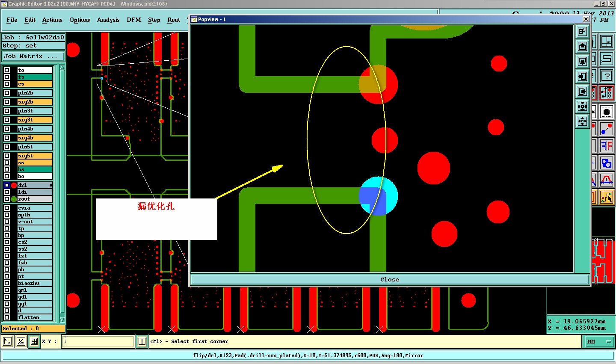Click the Job Matrix button

click(33, 56)
